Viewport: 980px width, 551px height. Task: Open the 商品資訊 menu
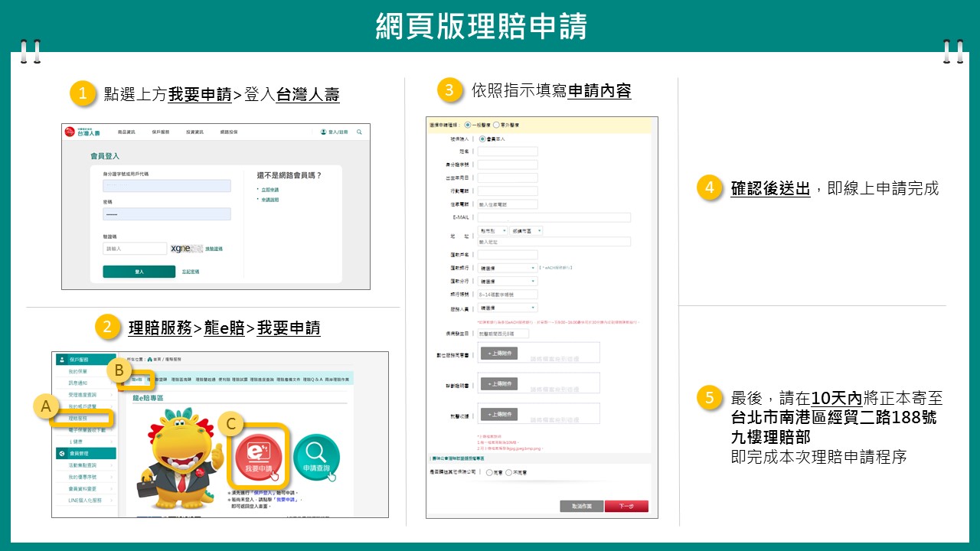(x=126, y=132)
